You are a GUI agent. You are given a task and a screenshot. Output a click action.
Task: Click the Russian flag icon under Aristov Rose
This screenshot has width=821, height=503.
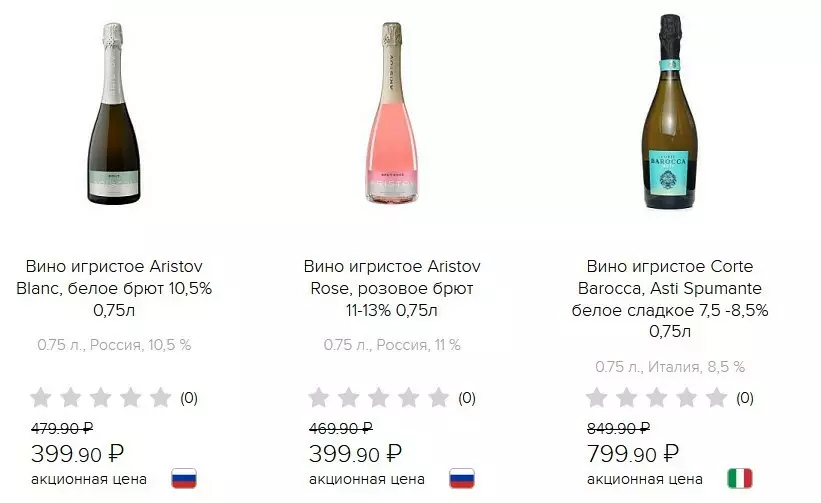tap(461, 478)
